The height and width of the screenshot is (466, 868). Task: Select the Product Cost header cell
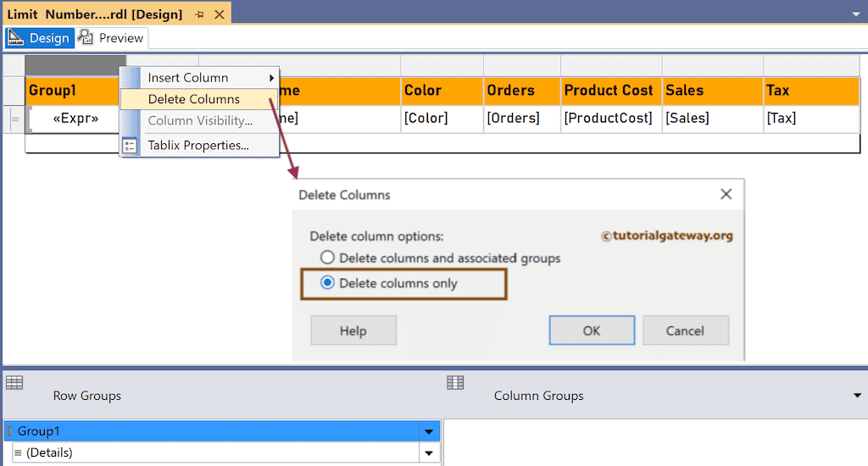point(611,91)
